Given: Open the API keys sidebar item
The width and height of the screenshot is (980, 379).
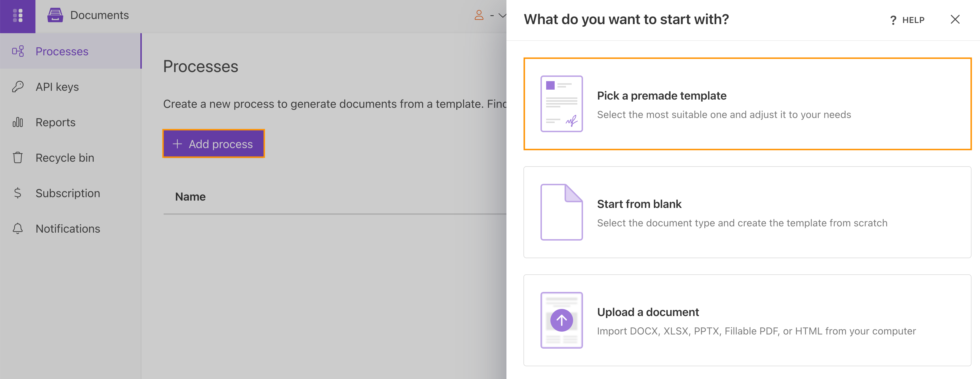Looking at the screenshot, I should click(71, 86).
